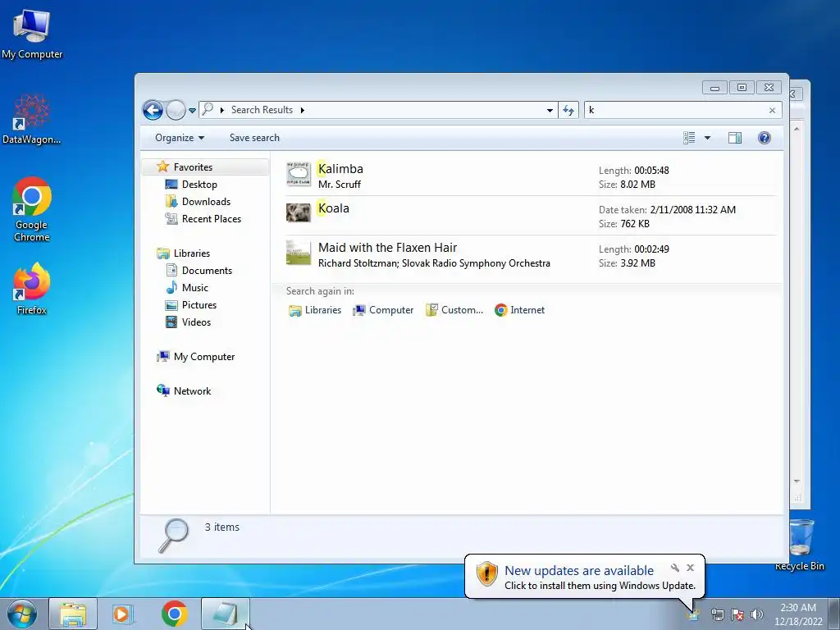Open Downloads folder in sidebar
The width and height of the screenshot is (840, 630).
point(206,202)
